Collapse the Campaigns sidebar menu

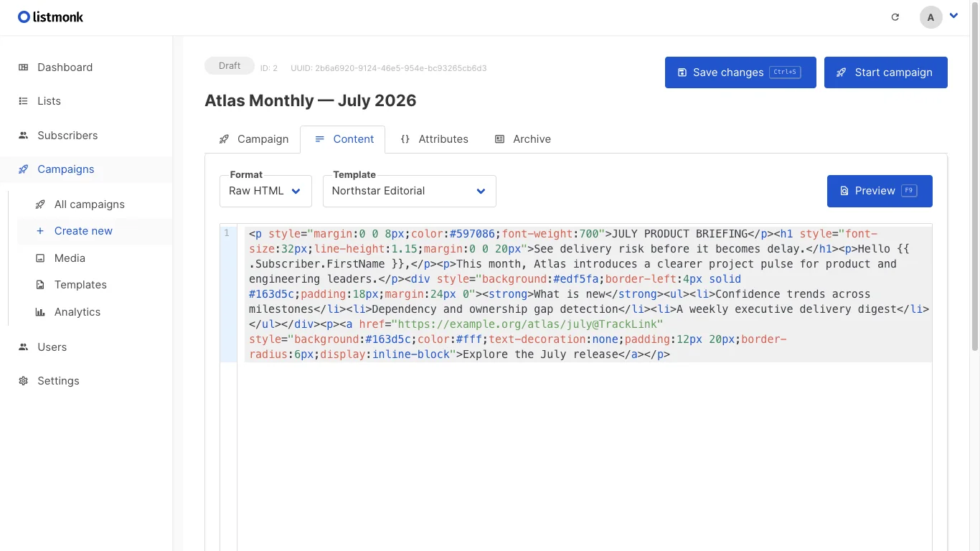point(86,169)
